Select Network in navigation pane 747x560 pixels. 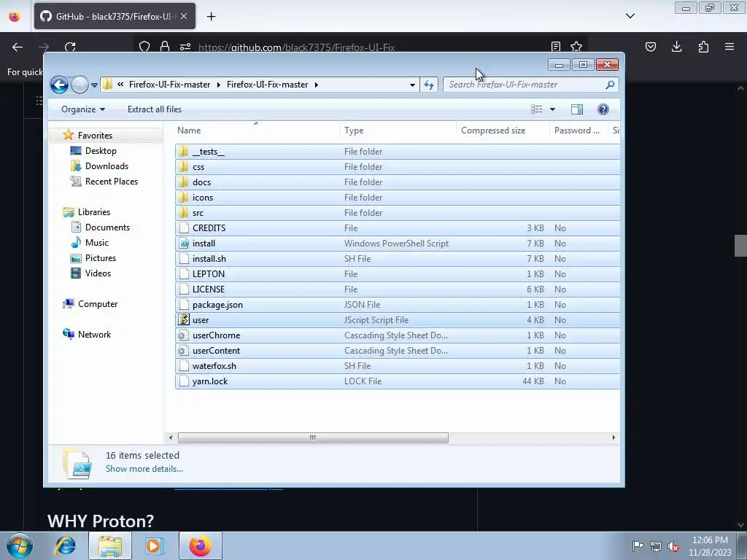tap(94, 334)
